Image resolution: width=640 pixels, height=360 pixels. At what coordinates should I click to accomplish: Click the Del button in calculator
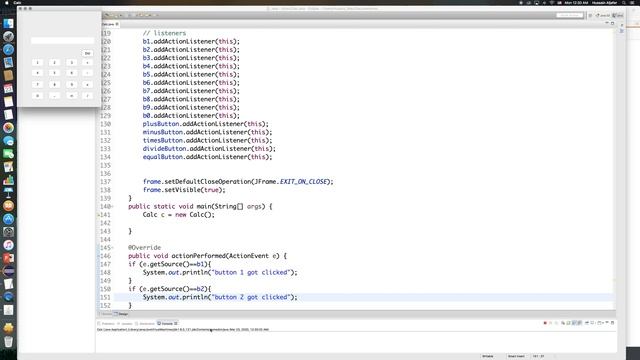87,53
